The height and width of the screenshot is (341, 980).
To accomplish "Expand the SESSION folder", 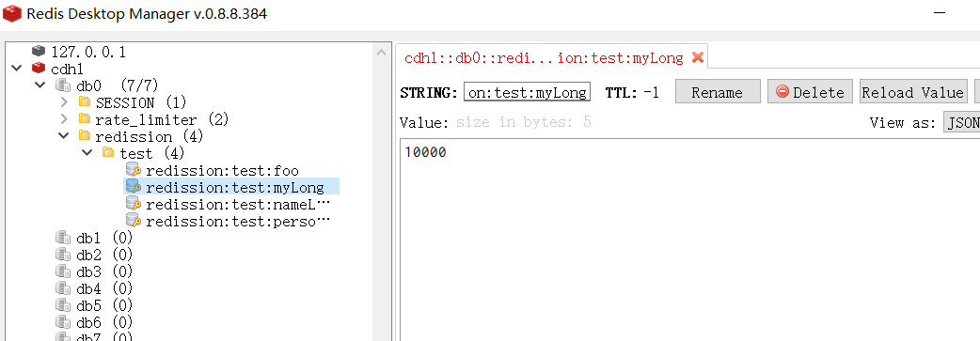I will coord(64,101).
